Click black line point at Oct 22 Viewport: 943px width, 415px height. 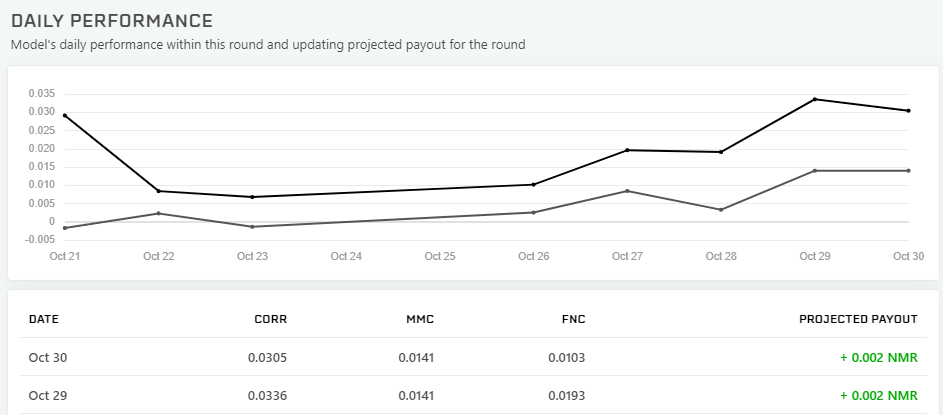(x=159, y=191)
